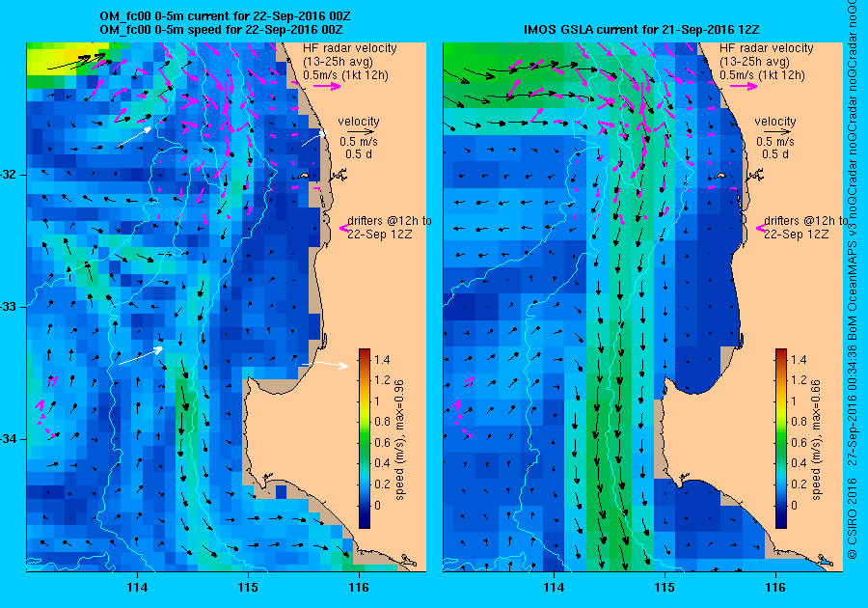Click longitude label 115 under right map
Viewport: 868px width, 608px height.
point(665,588)
